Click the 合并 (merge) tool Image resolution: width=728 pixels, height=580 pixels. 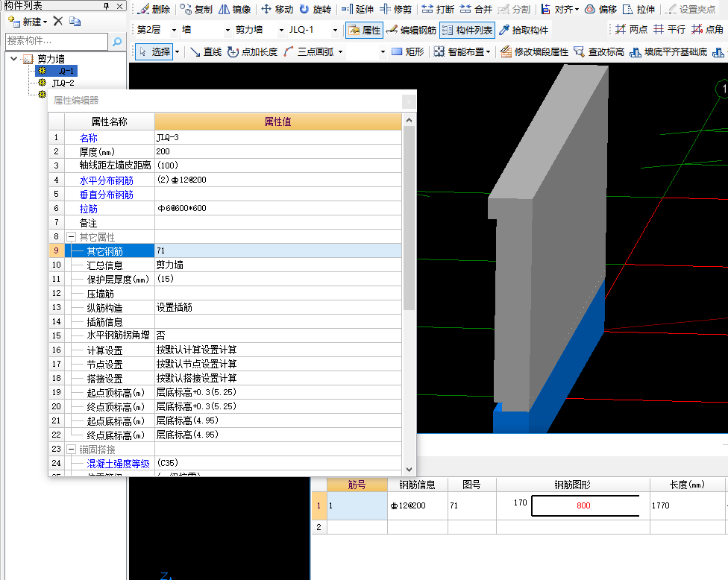tap(477, 9)
